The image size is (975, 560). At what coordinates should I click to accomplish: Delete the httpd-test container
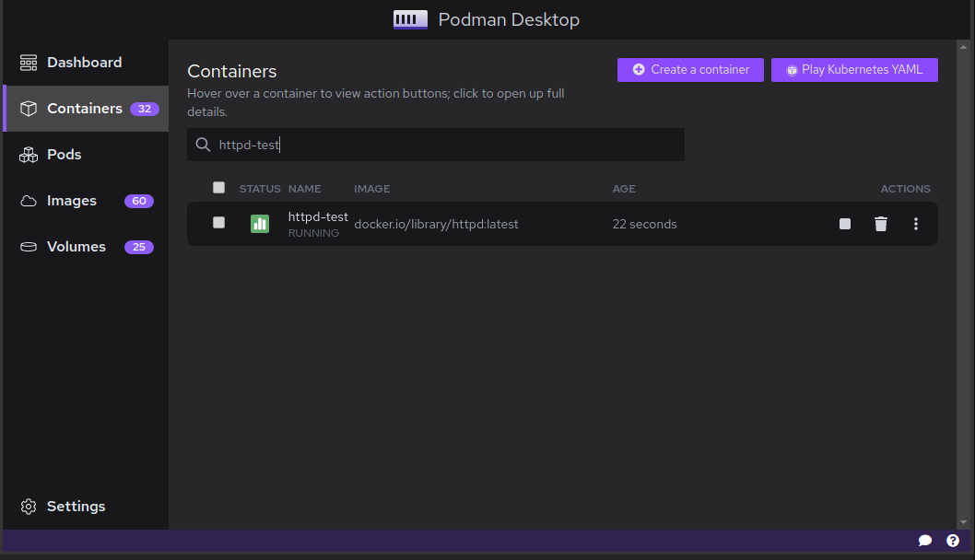pyautogui.click(x=880, y=223)
